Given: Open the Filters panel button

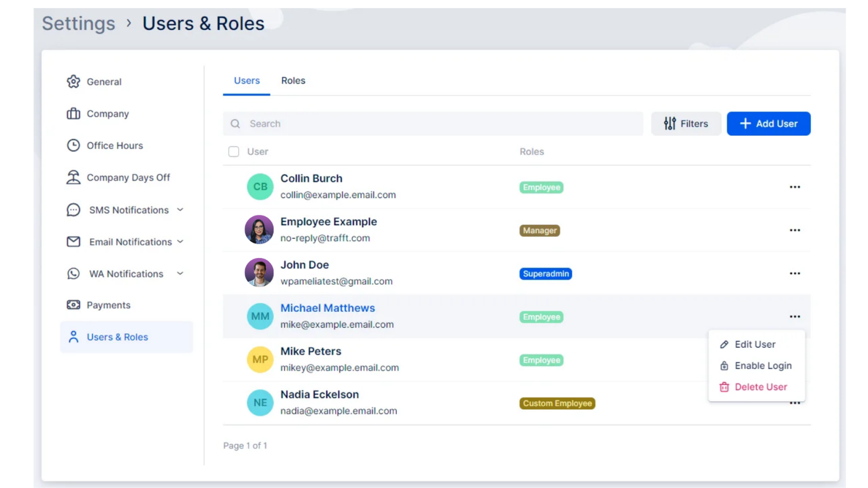Looking at the screenshot, I should 686,123.
